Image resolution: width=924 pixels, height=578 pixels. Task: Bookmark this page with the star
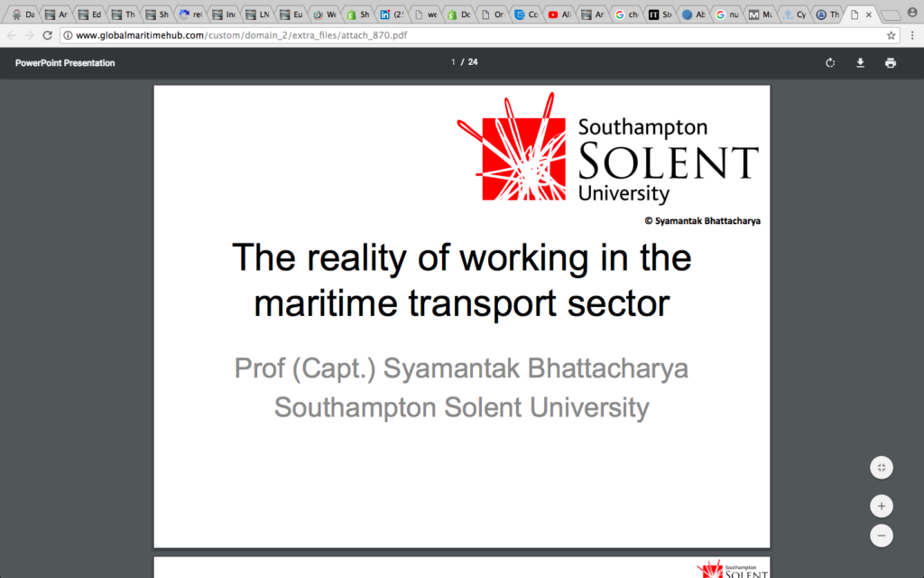coord(889,35)
